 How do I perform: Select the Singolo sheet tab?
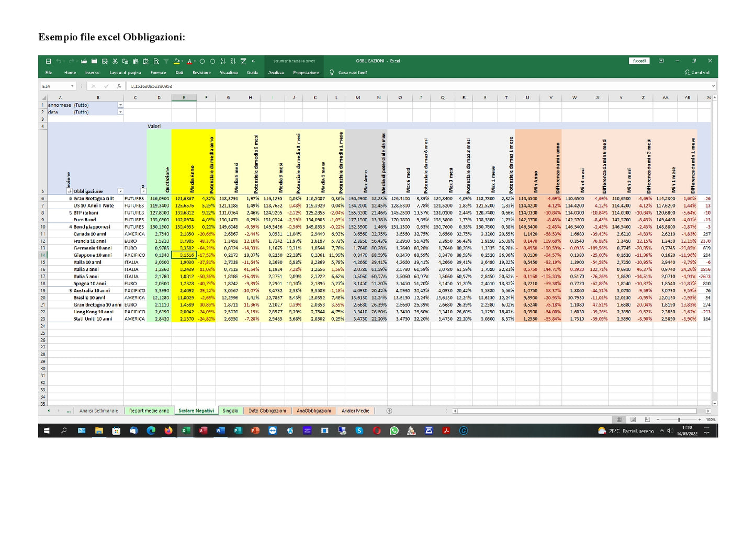pyautogui.click(x=230, y=411)
